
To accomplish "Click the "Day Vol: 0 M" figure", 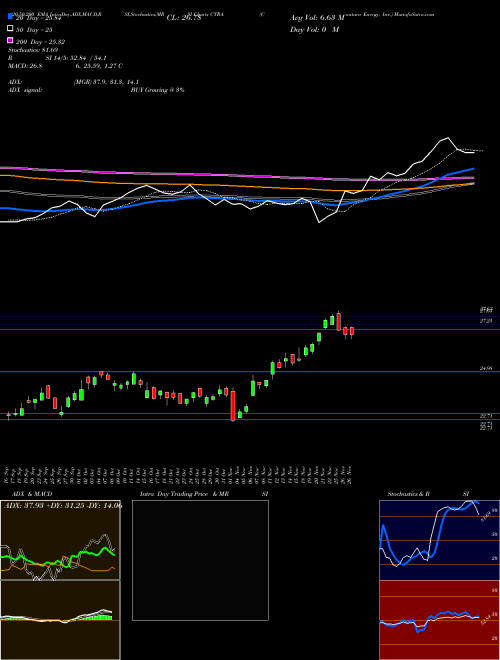I will click(x=314, y=30).
